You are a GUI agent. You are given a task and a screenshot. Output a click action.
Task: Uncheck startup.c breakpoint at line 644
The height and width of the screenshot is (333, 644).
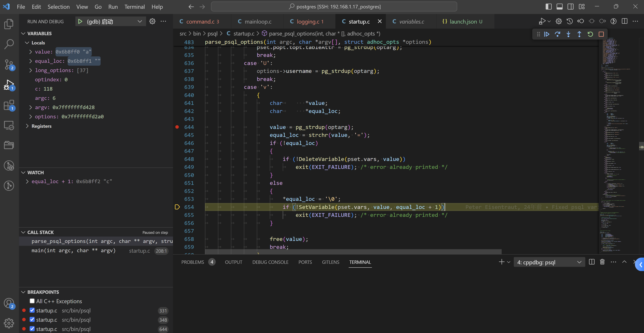32,329
